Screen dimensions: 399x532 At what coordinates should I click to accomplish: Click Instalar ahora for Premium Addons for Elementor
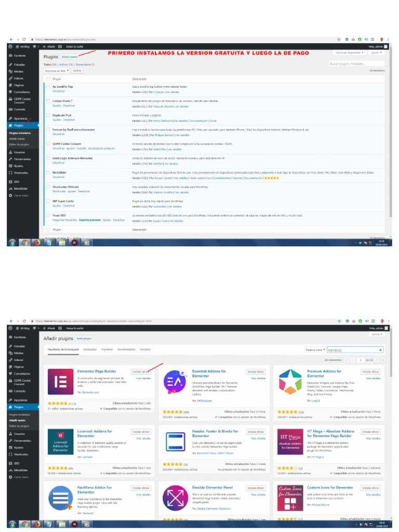click(370, 372)
